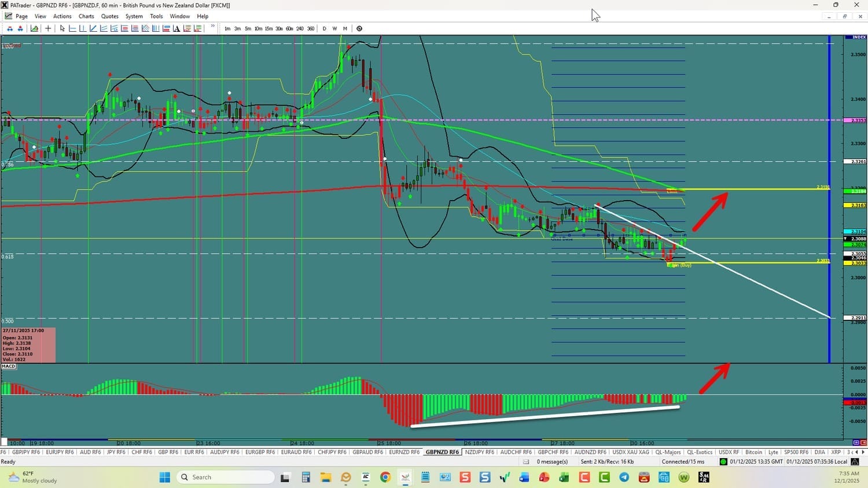The height and width of the screenshot is (488, 868).
Task: Open the Tools menu
Action: 156,16
